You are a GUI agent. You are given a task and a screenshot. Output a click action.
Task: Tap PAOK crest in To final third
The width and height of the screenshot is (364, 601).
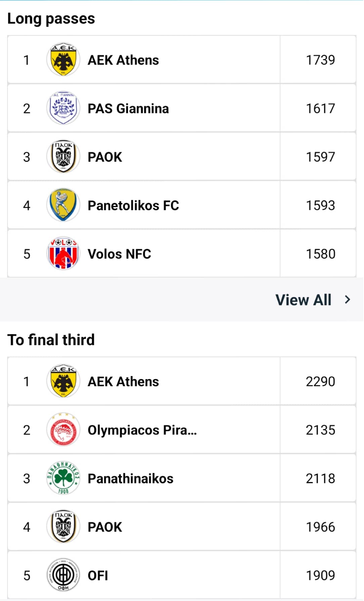tap(63, 527)
